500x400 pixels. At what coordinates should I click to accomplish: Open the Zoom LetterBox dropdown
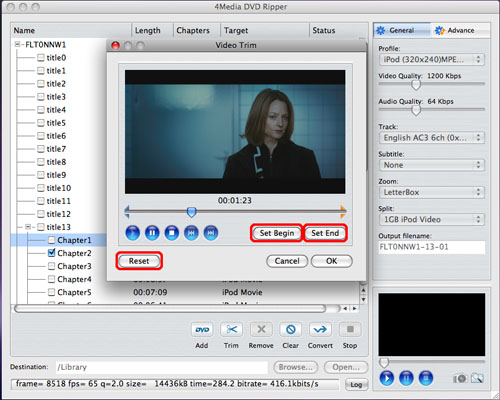pos(432,192)
